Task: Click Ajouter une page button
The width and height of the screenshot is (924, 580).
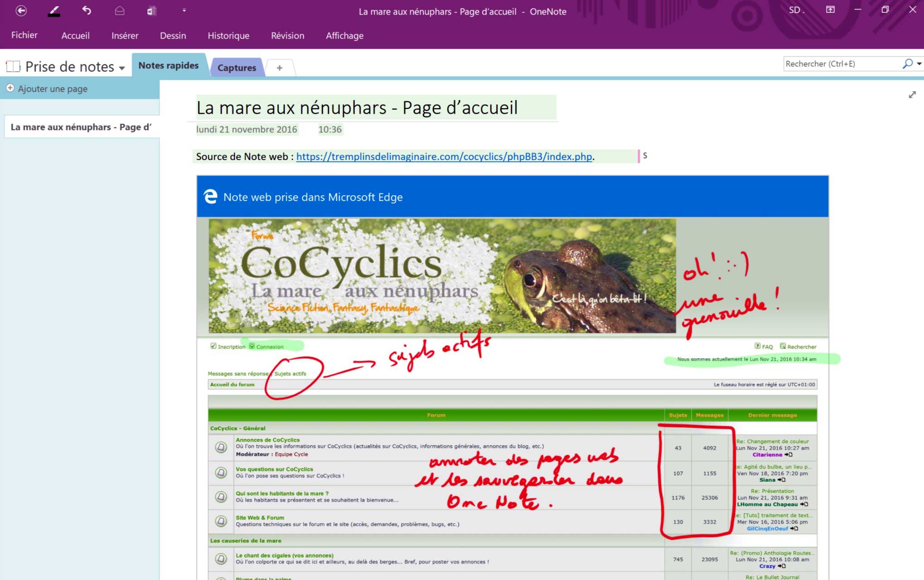Action: point(53,89)
